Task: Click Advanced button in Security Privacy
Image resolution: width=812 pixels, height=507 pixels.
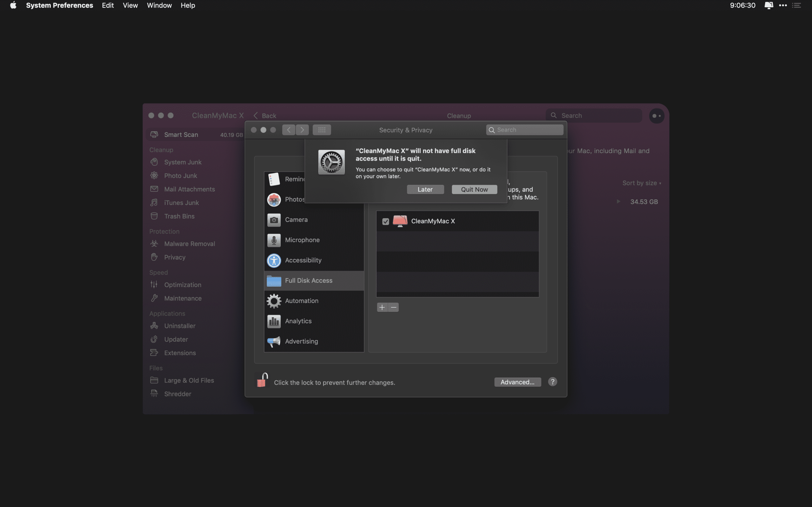Action: pos(517,382)
